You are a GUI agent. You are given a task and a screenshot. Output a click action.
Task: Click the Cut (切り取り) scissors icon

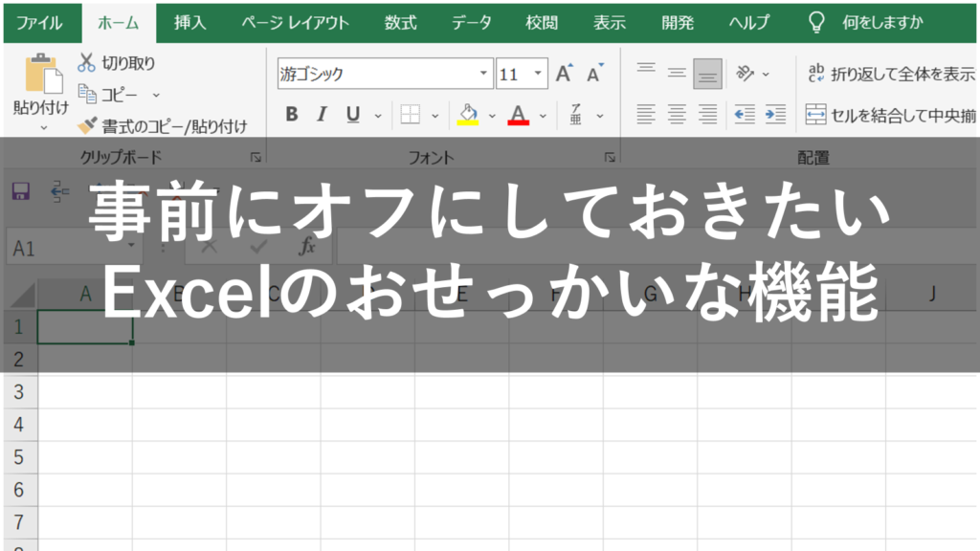[86, 62]
